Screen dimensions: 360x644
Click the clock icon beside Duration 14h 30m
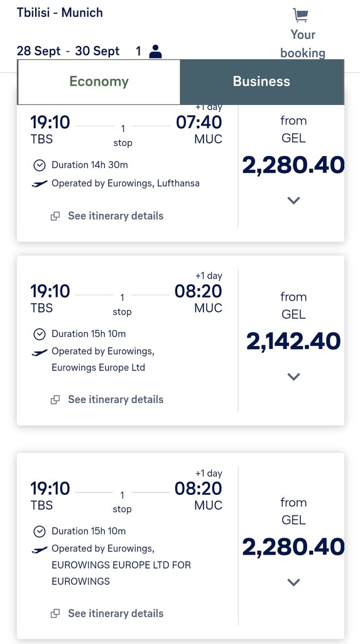coord(39,165)
